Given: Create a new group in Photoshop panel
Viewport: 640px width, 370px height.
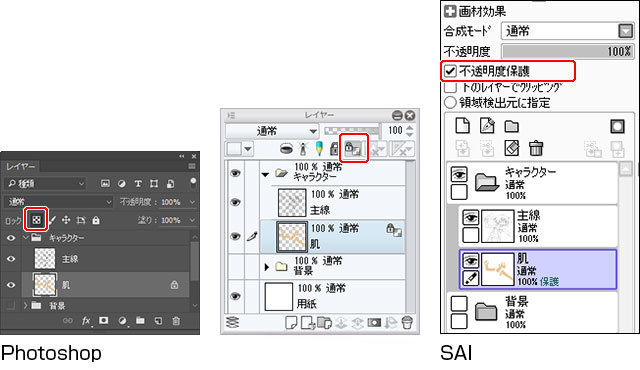Looking at the screenshot, I should point(140,321).
